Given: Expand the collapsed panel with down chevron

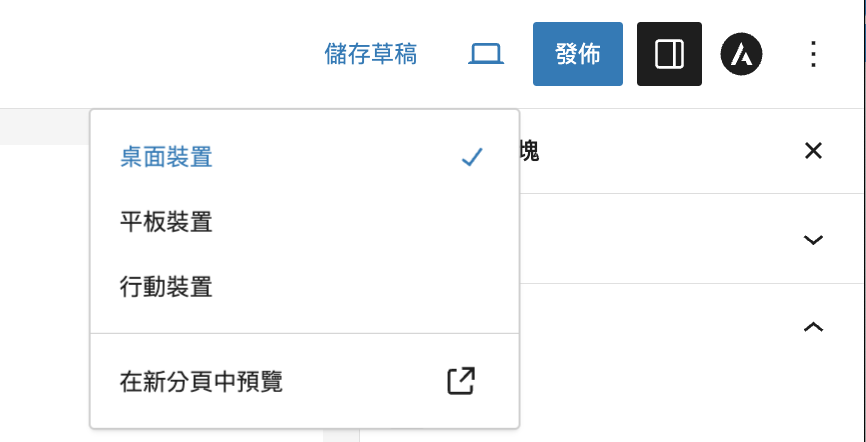Looking at the screenshot, I should [x=813, y=240].
